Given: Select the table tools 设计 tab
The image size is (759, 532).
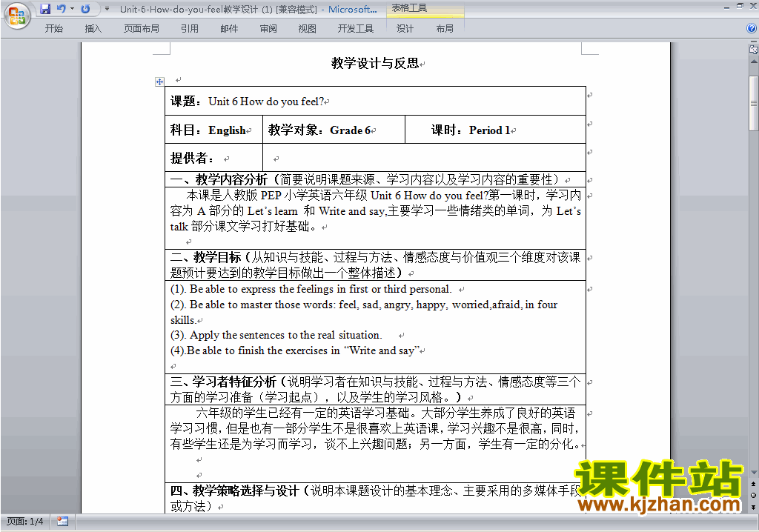Looking at the screenshot, I should [x=405, y=29].
